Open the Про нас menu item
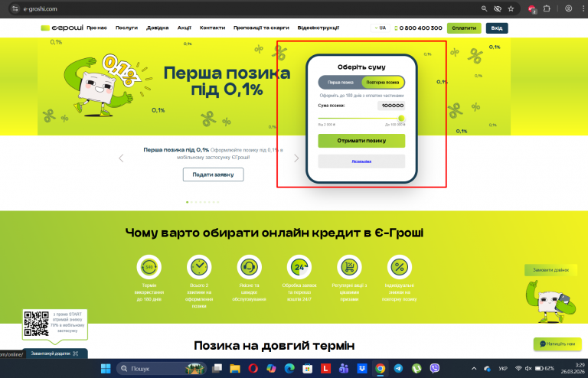588x378 pixels. pyautogui.click(x=96, y=28)
